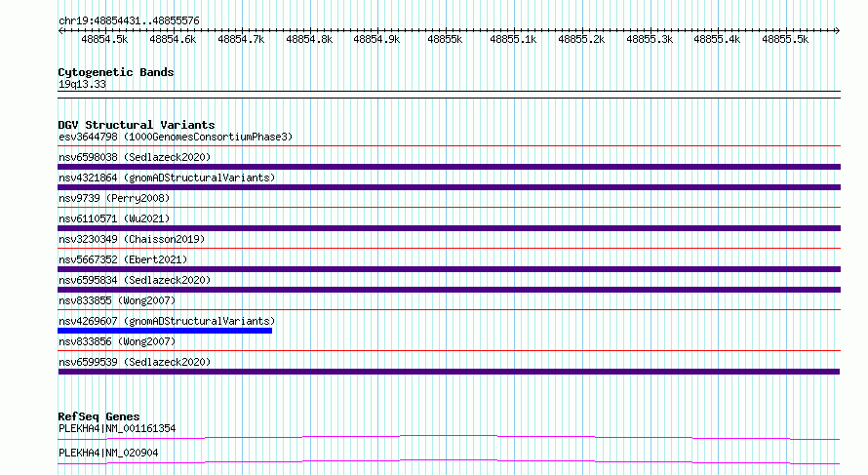Open variant nsv4269607 (gnomADStructuralVariants) label
The height and width of the screenshot is (475, 868).
[x=167, y=321]
